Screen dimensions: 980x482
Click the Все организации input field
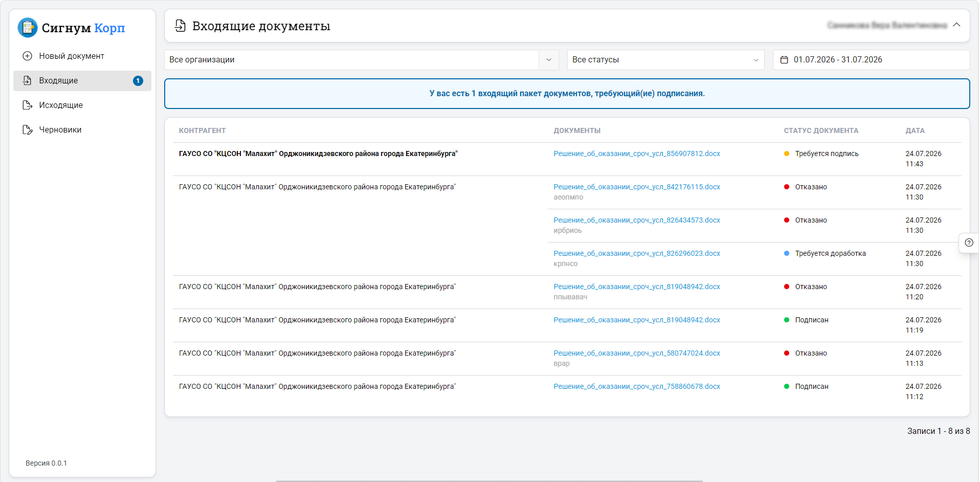(351, 60)
